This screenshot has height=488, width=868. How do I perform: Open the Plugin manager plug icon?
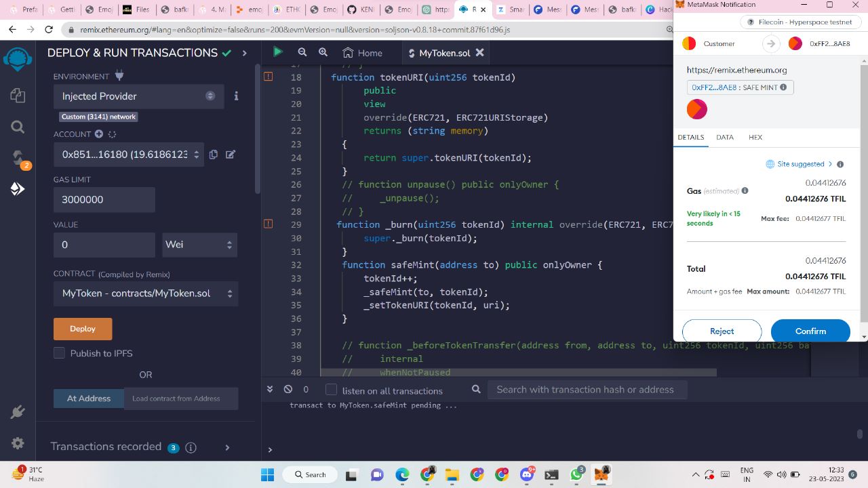pos(18,411)
